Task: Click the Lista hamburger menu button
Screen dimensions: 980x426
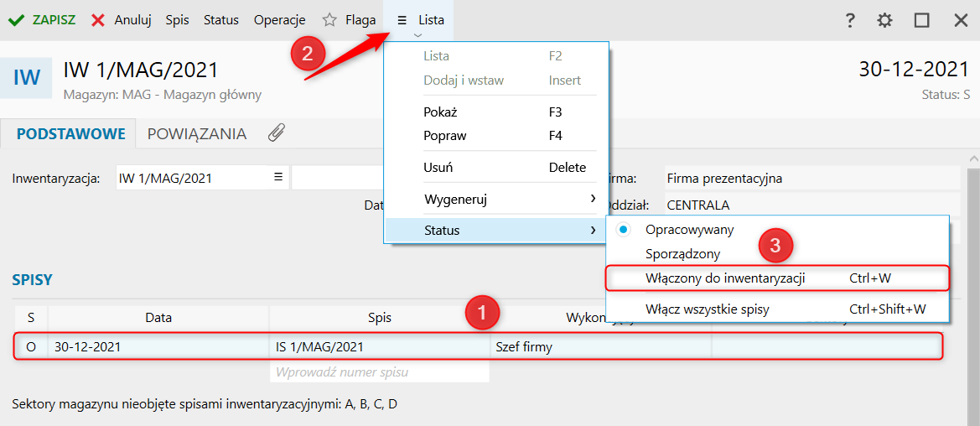Action: 418,20
